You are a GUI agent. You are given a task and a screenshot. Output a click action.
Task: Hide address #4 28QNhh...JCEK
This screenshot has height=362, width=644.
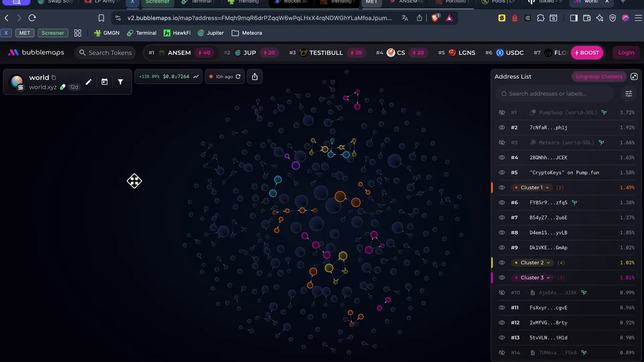[x=502, y=158]
